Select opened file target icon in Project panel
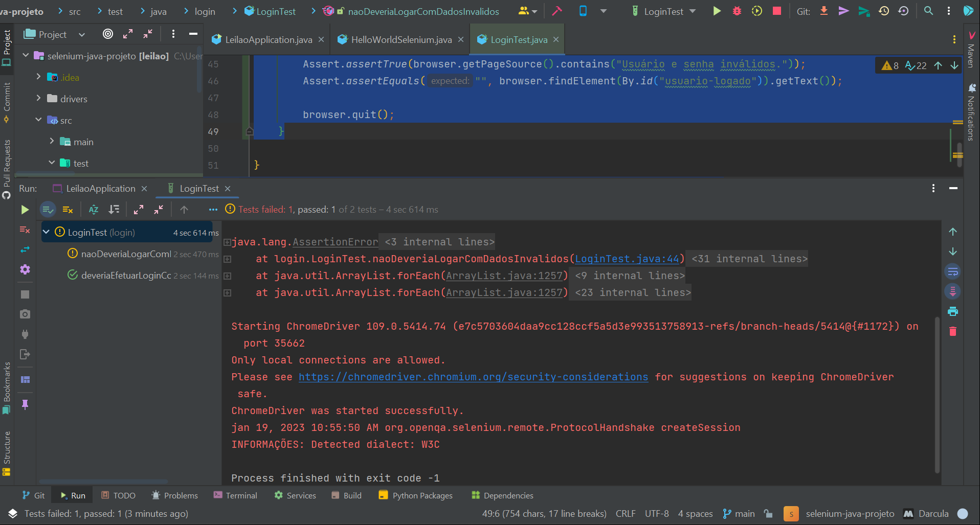 [108, 34]
